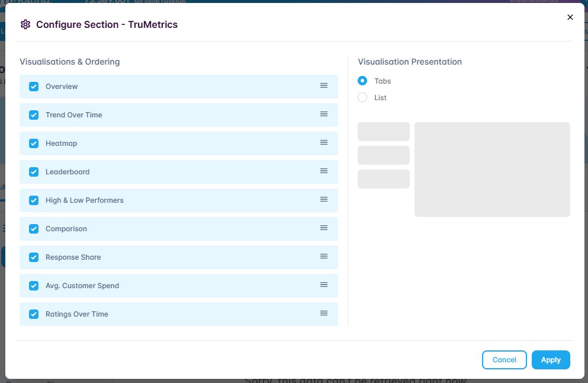Screen dimensions: 588x383
Task: Click the gear icon beside Configure Section
Action: 25,24
